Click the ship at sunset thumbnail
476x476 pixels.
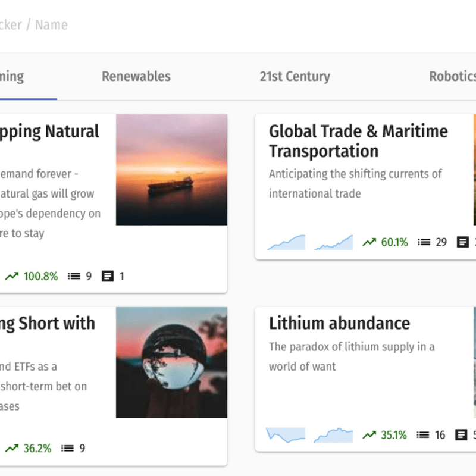171,170
